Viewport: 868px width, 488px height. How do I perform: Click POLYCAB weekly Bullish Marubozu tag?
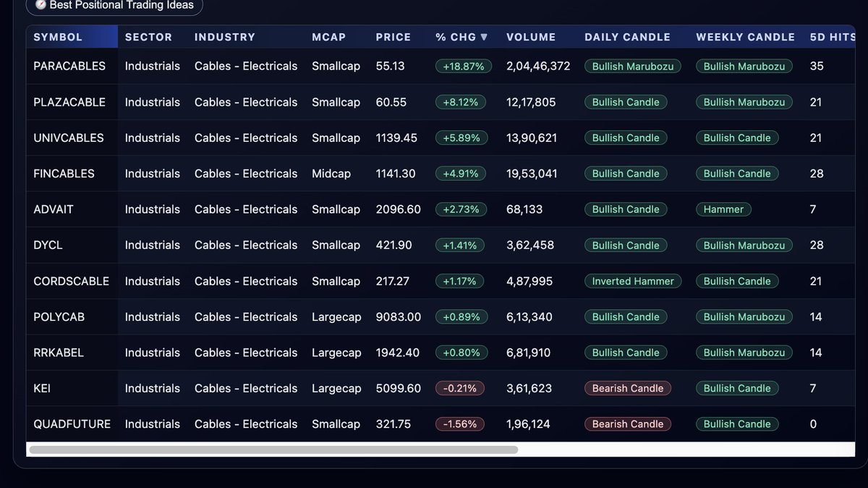tap(744, 317)
